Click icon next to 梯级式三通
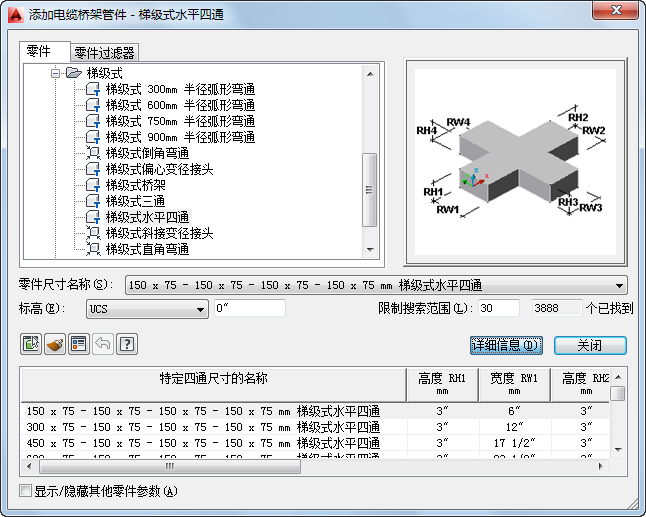The image size is (646, 517). coord(93,201)
